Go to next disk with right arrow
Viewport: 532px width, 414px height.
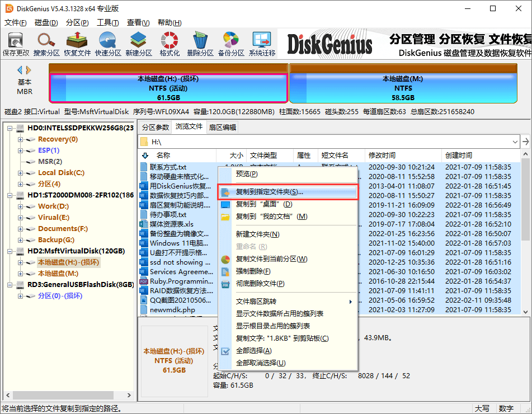click(29, 70)
